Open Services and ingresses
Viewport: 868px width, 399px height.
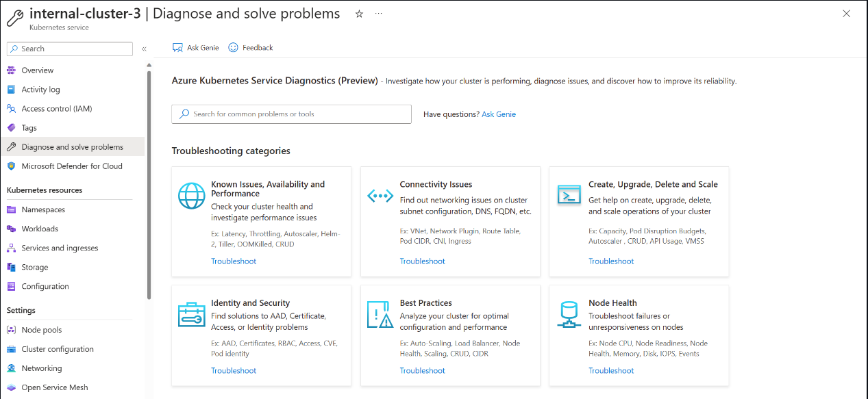tap(60, 248)
